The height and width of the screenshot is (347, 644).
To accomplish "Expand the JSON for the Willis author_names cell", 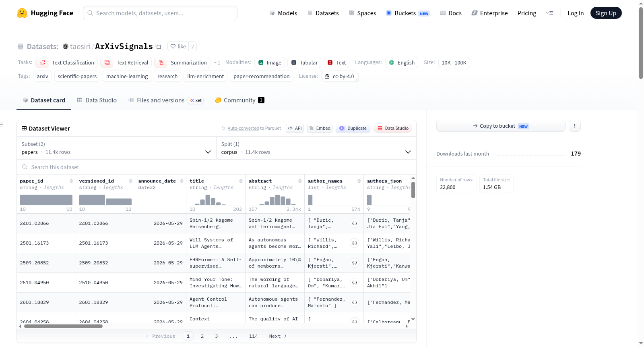I will [x=355, y=243].
